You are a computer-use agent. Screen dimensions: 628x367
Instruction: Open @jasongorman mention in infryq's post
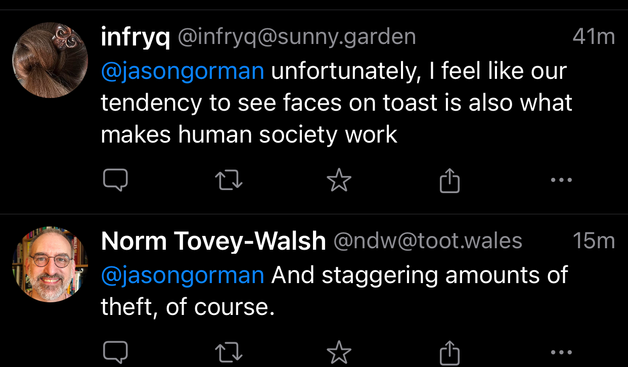click(x=182, y=71)
